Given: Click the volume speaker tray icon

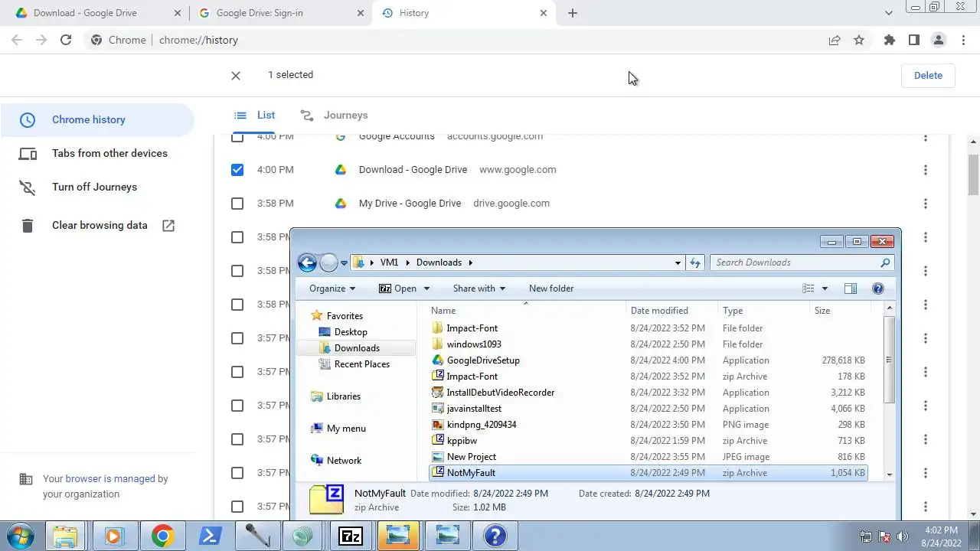Looking at the screenshot, I should 903,536.
